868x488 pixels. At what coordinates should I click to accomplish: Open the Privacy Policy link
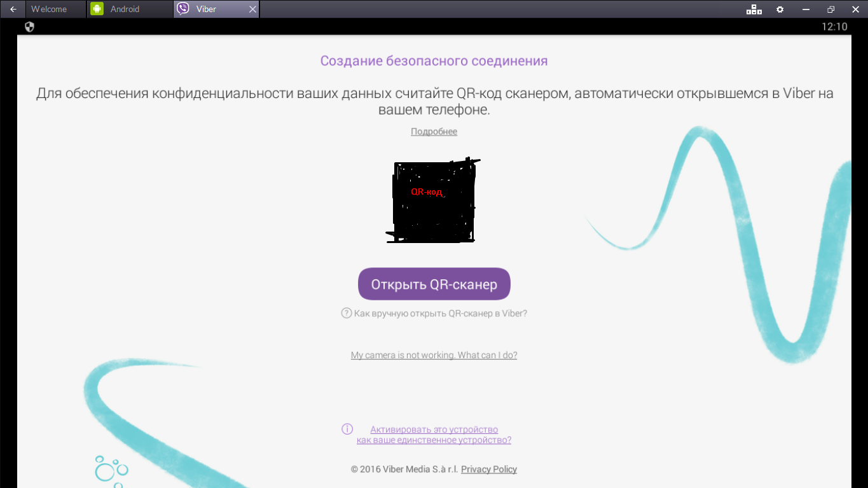coord(489,470)
